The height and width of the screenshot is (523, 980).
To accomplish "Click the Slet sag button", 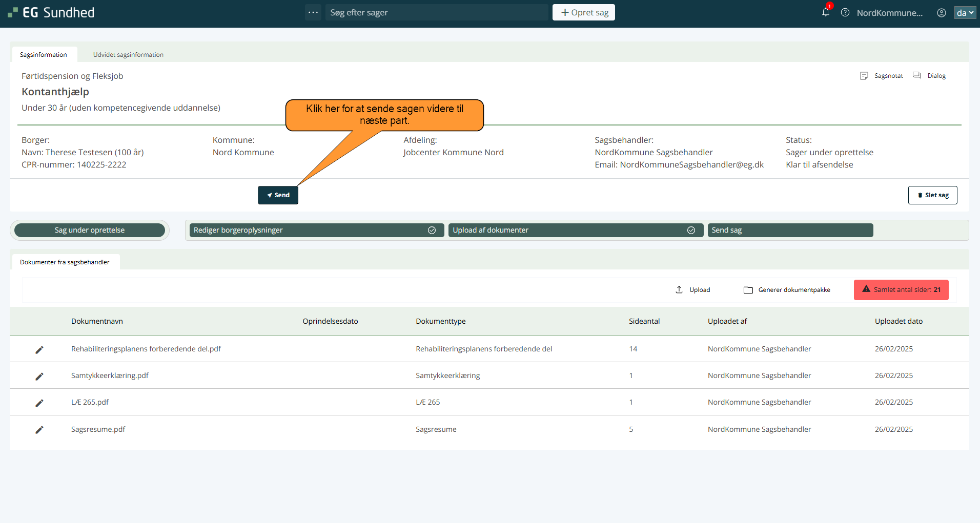I will 932,195.
